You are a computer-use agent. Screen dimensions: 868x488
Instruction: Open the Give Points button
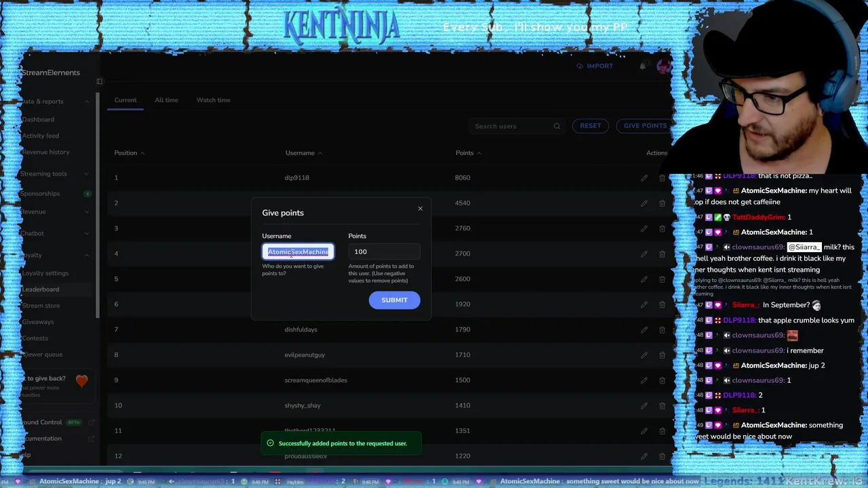point(645,126)
